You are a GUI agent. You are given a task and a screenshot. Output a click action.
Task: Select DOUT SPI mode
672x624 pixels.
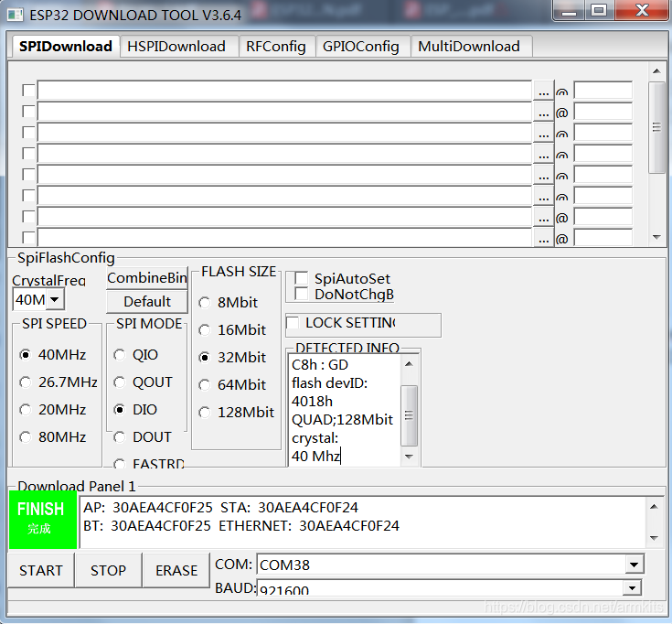click(119, 437)
